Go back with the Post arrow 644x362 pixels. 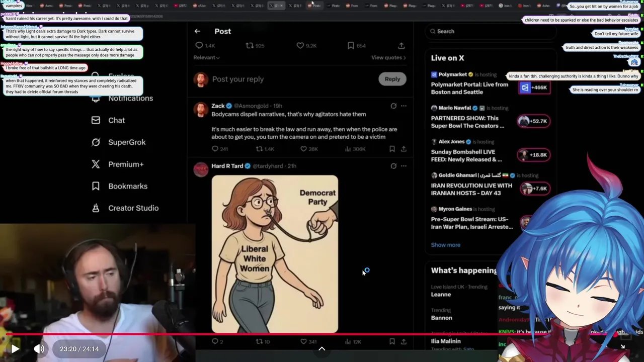point(197,31)
